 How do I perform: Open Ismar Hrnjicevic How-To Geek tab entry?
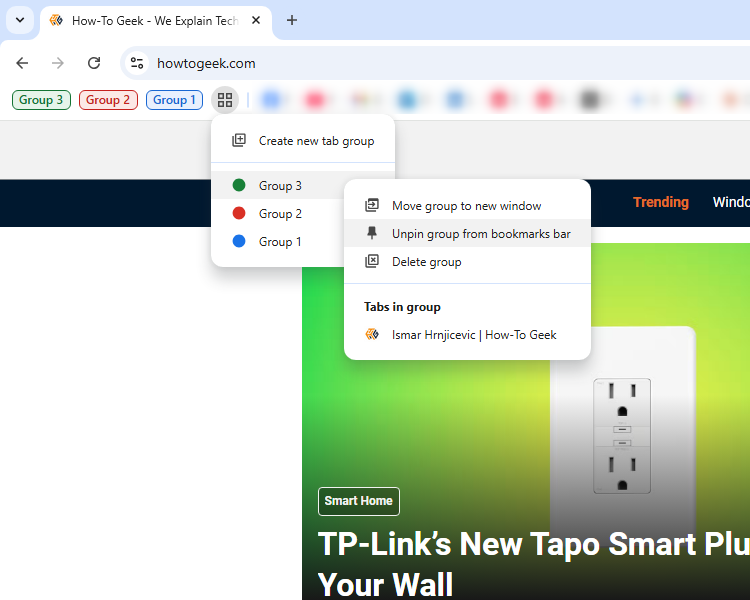467,335
